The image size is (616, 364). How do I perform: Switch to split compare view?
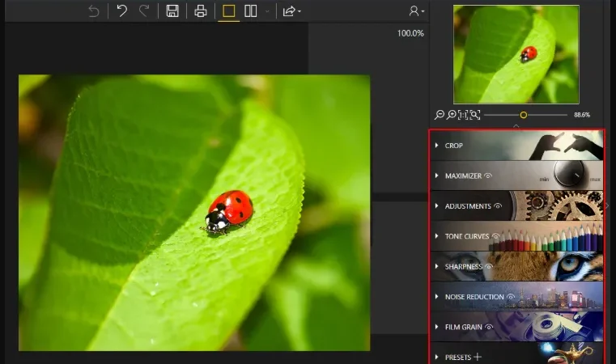[x=251, y=11]
